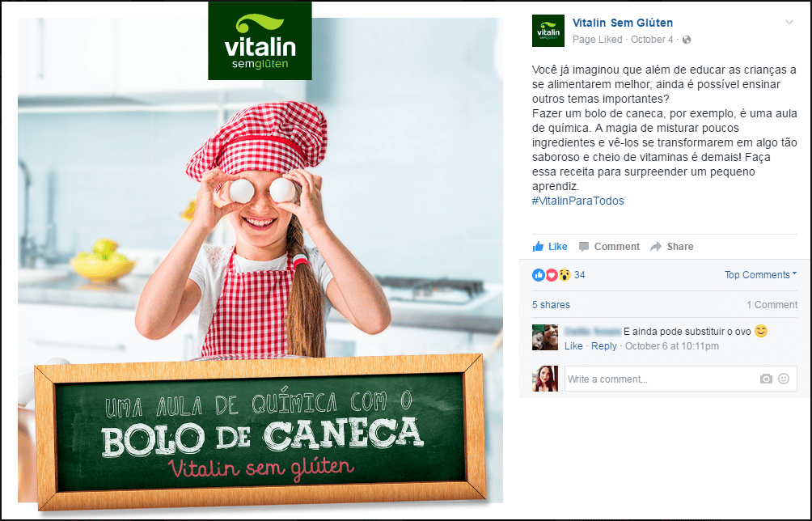Viewport: 812px width, 521px height.
Task: Click the camera icon in comment box
Action: [766, 379]
